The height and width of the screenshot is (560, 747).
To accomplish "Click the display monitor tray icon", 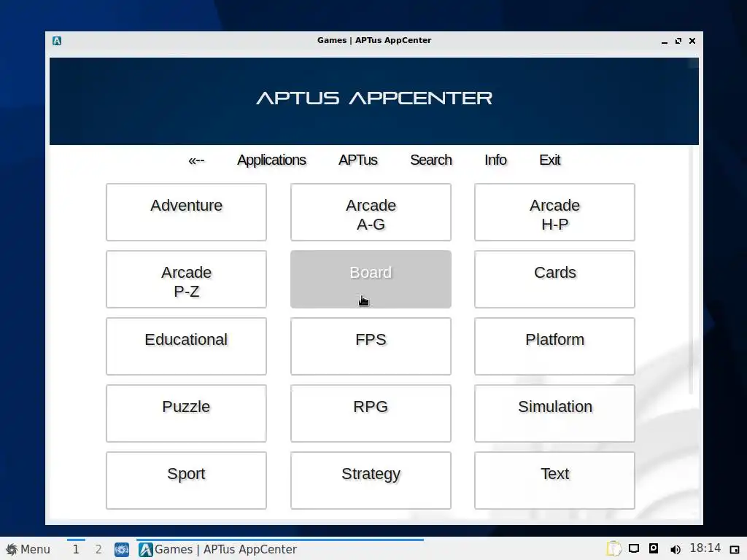I will [634, 548].
